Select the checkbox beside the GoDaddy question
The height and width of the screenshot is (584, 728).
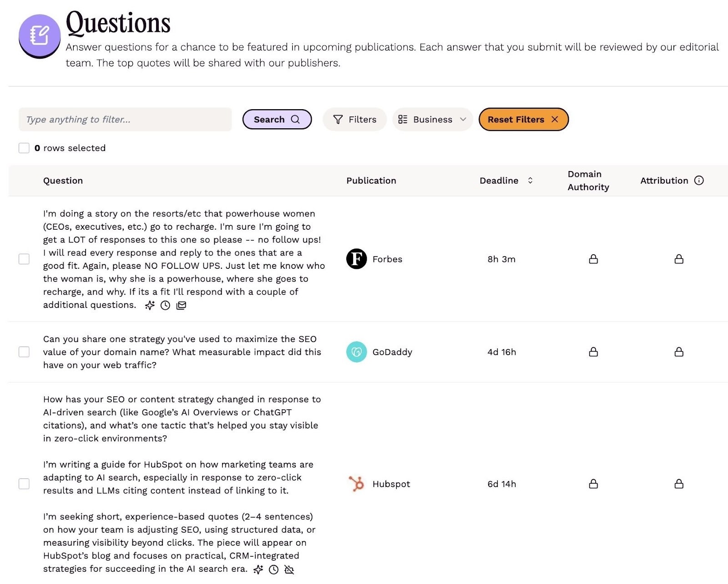point(24,352)
